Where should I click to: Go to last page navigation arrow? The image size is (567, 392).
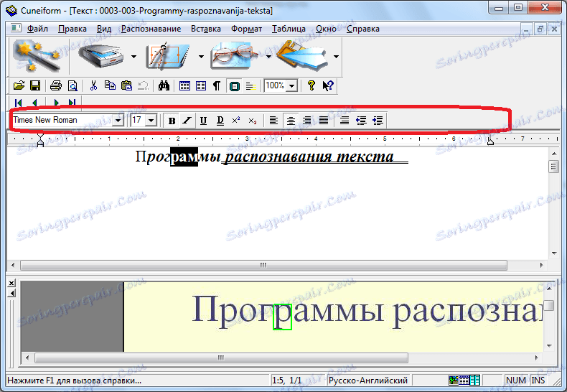pos(72,103)
